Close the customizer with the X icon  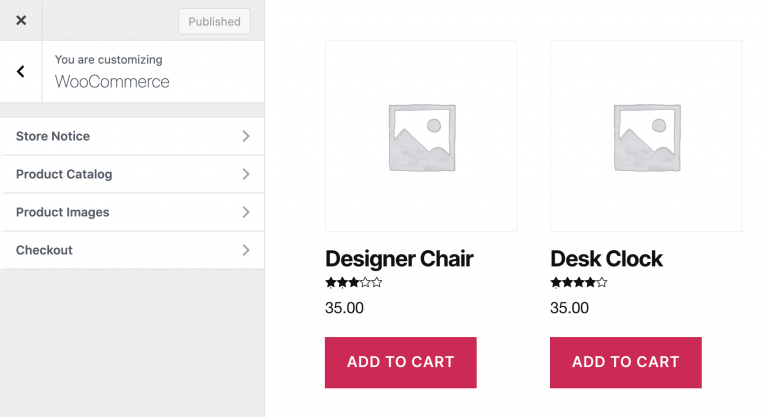point(21,20)
